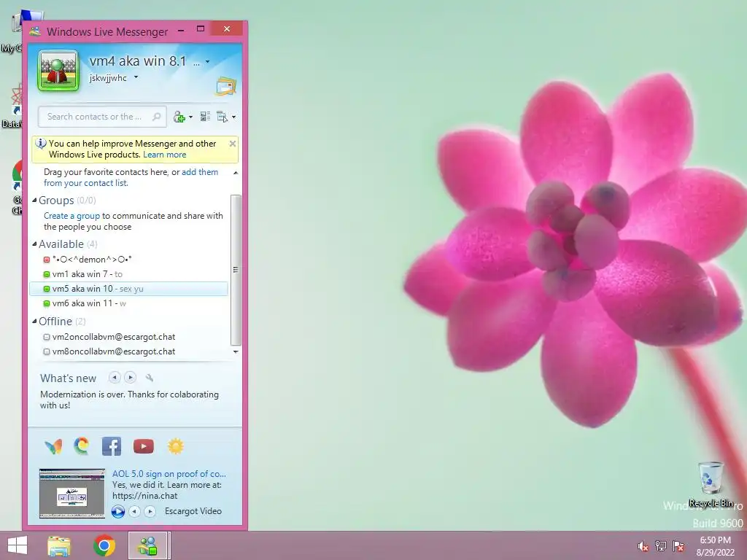Screen dimensions: 747x560
Task: Click the search magnifier icon
Action: click(x=156, y=117)
